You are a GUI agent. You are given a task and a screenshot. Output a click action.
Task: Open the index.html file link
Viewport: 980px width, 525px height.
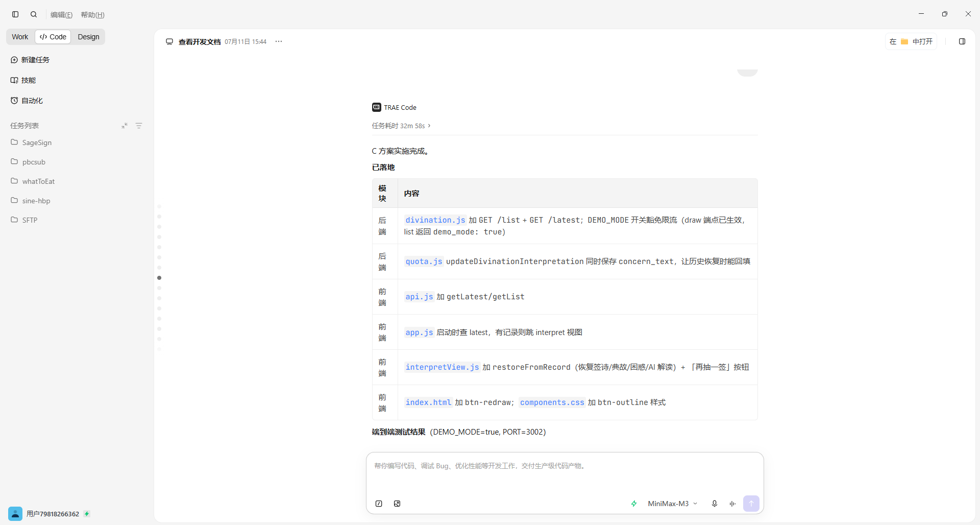click(x=428, y=402)
